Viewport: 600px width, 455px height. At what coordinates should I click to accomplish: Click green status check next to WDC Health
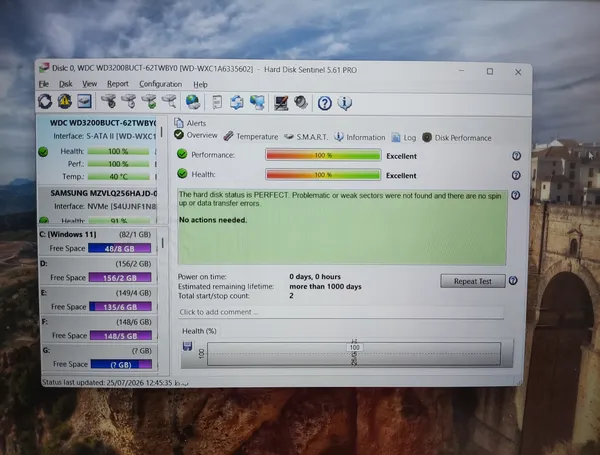coord(43,152)
